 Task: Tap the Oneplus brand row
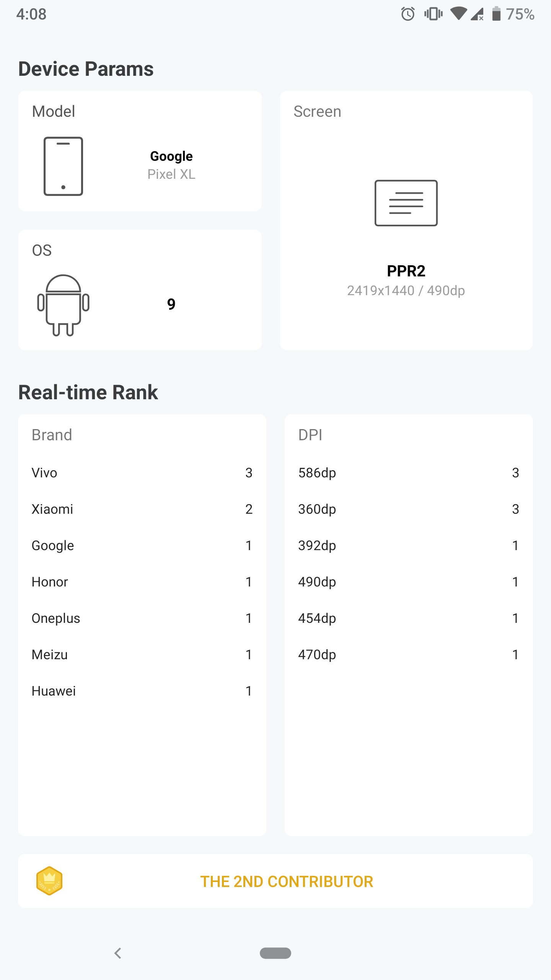pyautogui.click(x=142, y=618)
